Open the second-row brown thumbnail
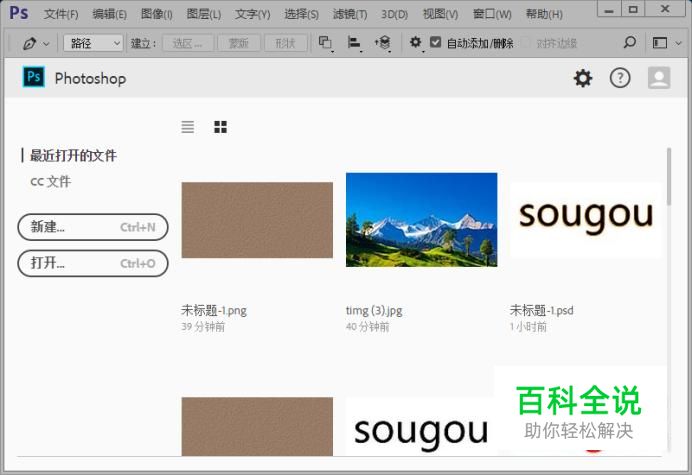 [x=257, y=426]
